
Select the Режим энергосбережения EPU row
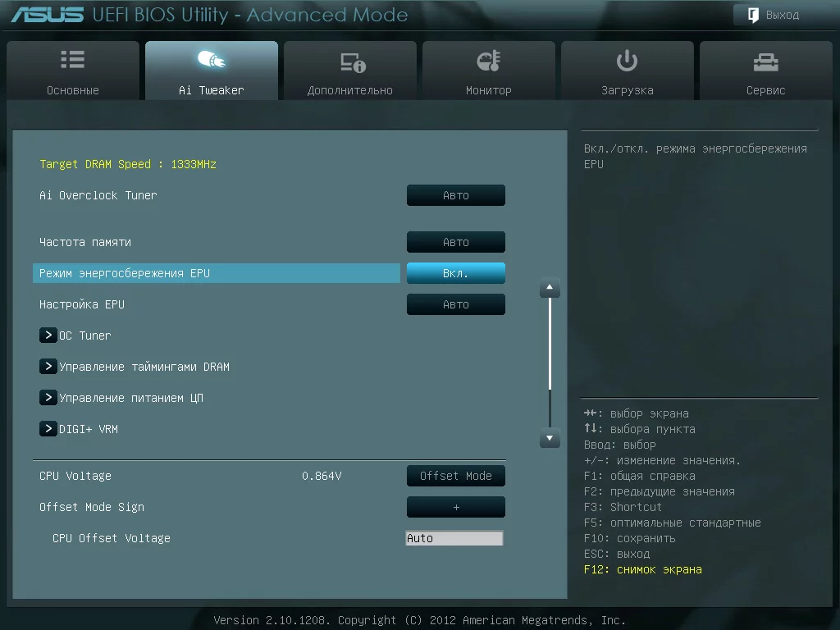click(217, 273)
